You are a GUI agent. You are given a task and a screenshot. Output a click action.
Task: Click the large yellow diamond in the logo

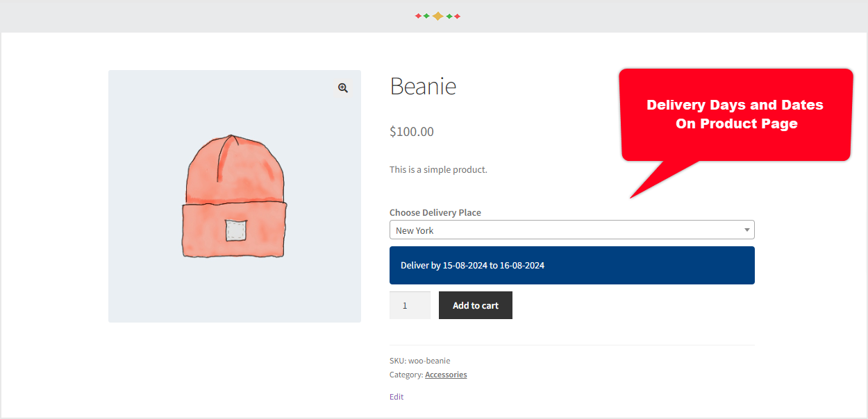(437, 16)
